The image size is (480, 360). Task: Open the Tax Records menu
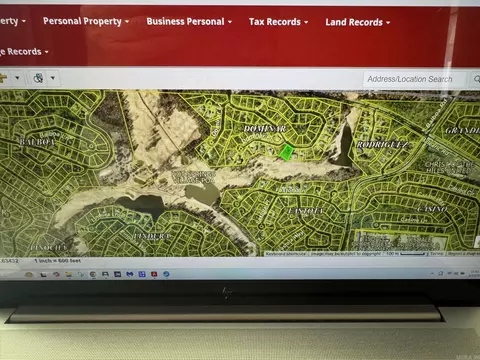tap(278, 22)
